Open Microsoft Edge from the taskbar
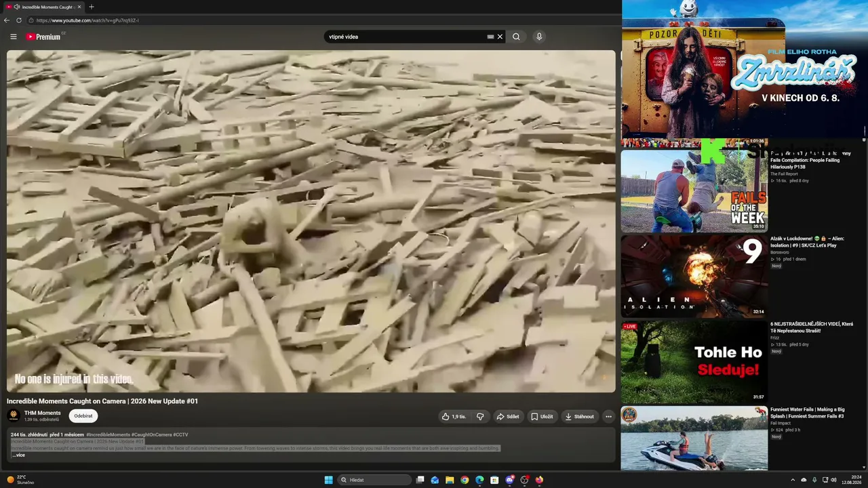The width and height of the screenshot is (868, 488). coord(479,480)
